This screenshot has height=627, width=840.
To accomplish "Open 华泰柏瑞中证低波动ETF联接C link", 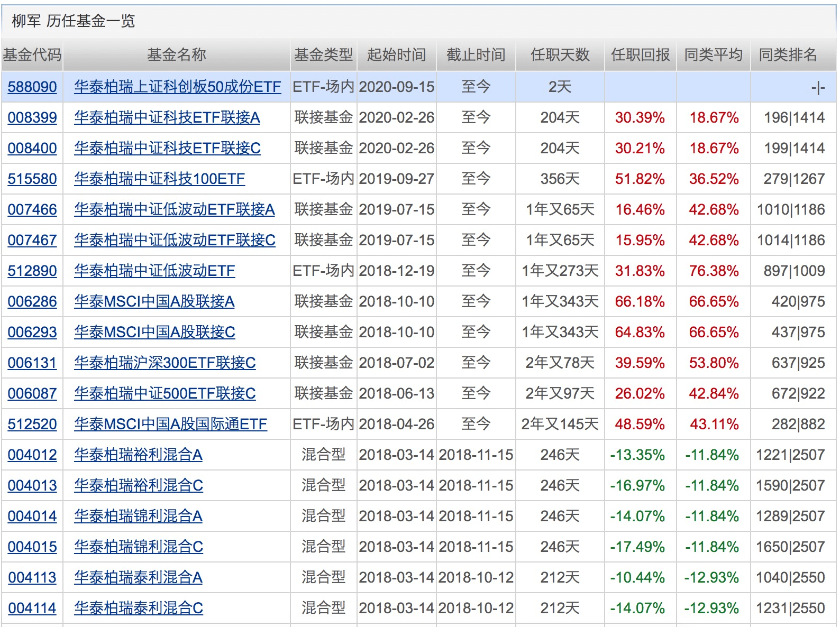I will pyautogui.click(x=175, y=240).
